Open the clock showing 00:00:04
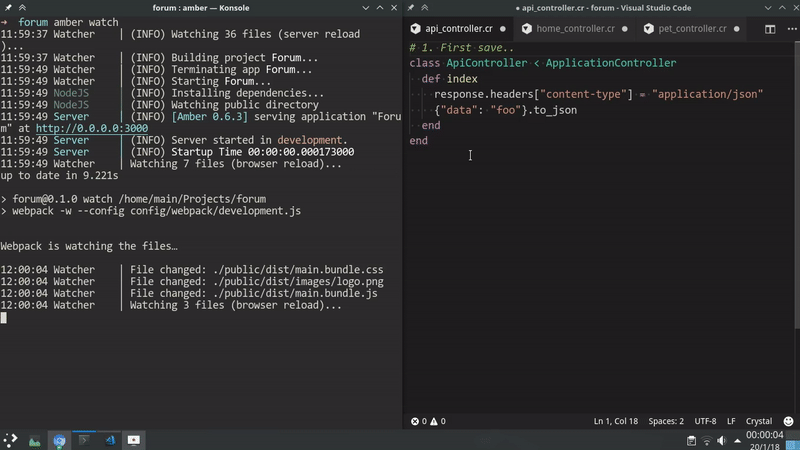Screen dimensions: 800x450 click(764, 435)
